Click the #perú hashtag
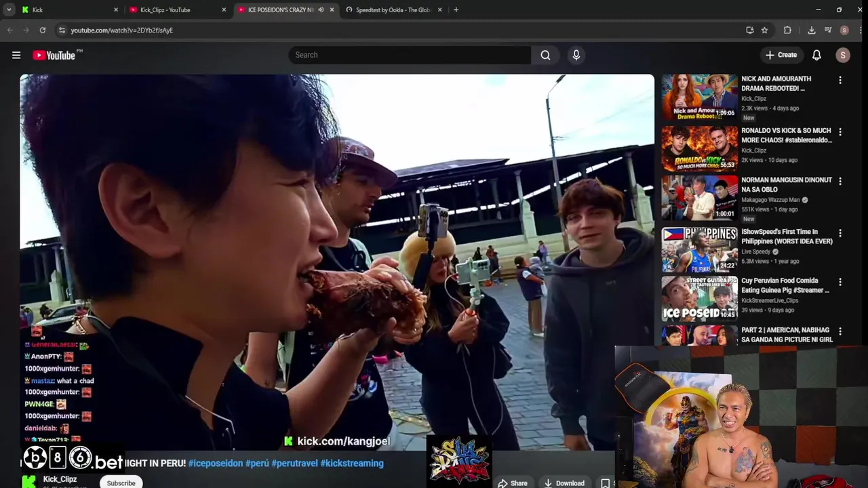The height and width of the screenshot is (488, 868). point(257,464)
